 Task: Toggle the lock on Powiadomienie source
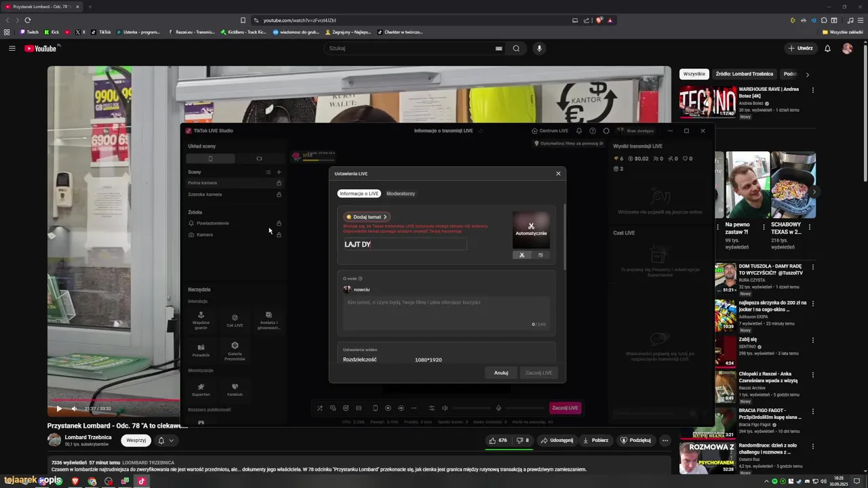coord(279,223)
